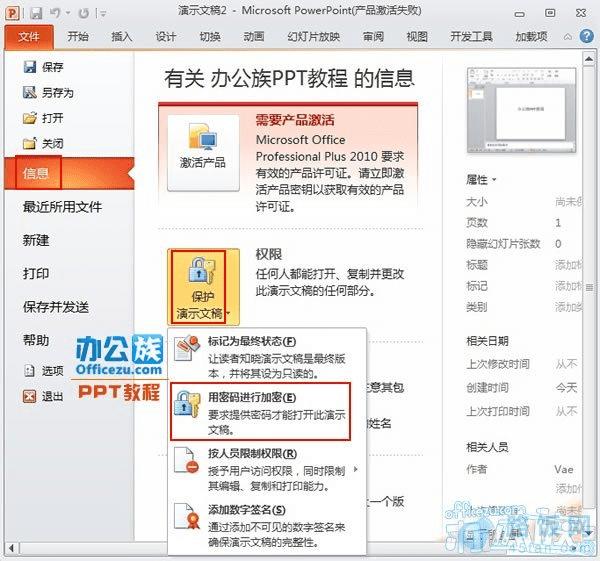Click the Undo arrow in quick access toolbar
Viewport: 600px width, 561px height.
click(x=55, y=13)
